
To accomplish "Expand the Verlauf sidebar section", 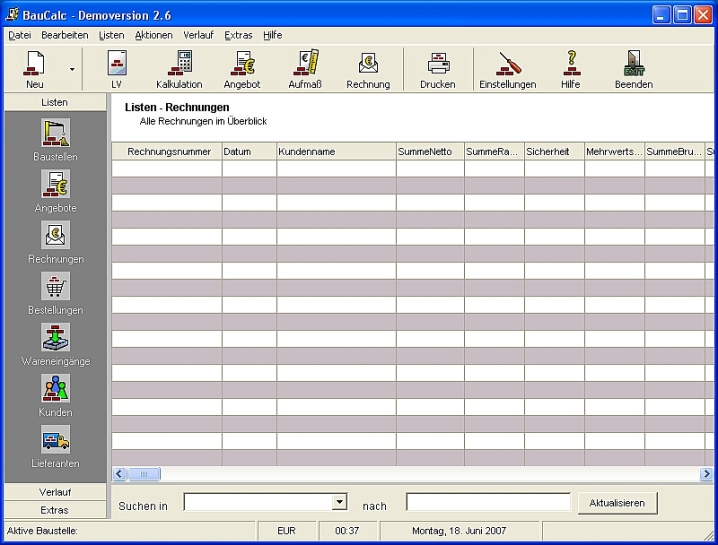I will point(55,492).
